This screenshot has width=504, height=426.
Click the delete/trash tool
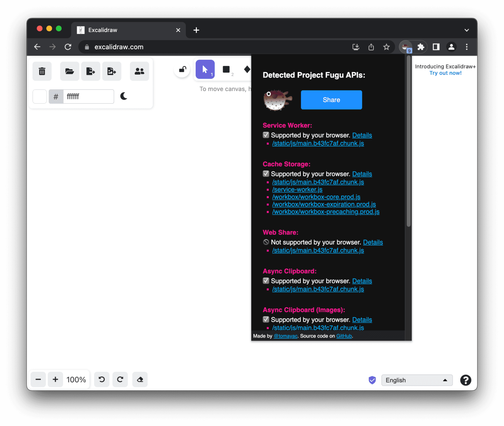pyautogui.click(x=43, y=71)
